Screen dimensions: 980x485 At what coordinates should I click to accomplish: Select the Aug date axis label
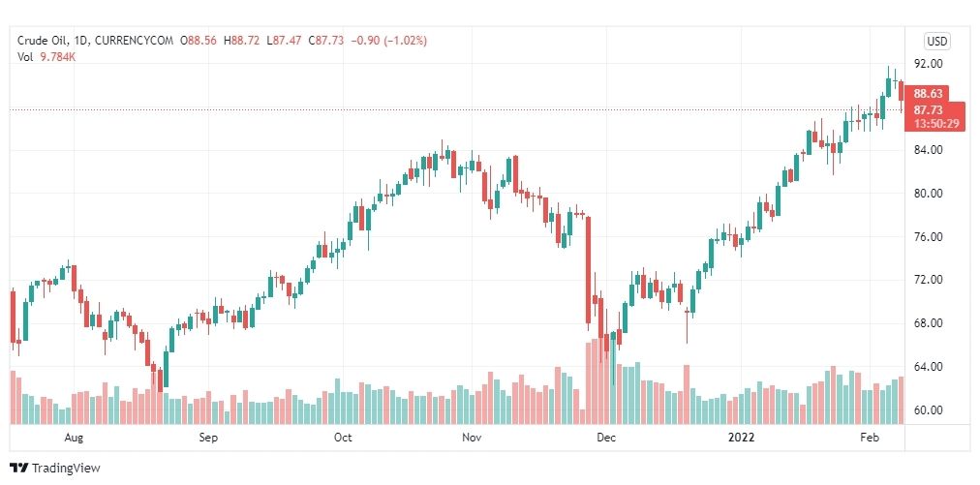[x=74, y=437]
